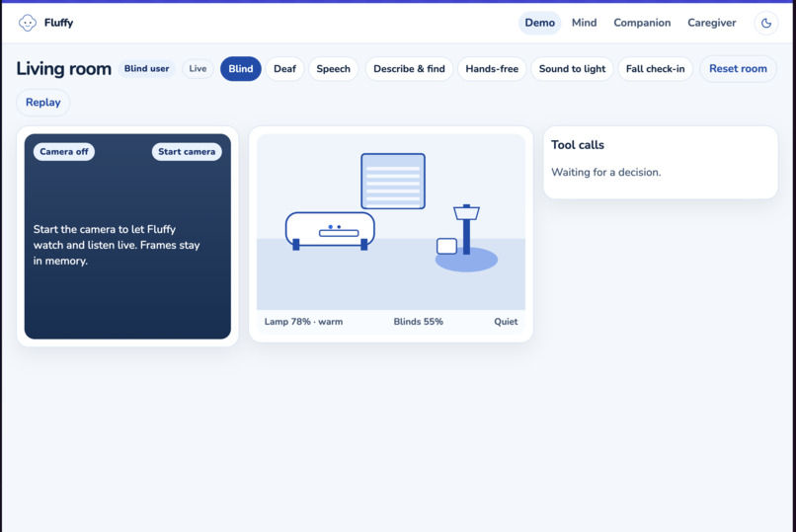This screenshot has height=532, width=796.
Task: Click the Camera off badge
Action: pyautogui.click(x=64, y=152)
